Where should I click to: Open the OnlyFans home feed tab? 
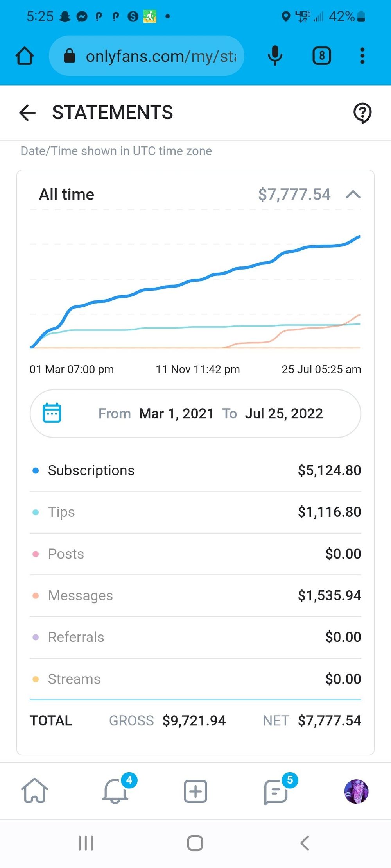tap(34, 791)
